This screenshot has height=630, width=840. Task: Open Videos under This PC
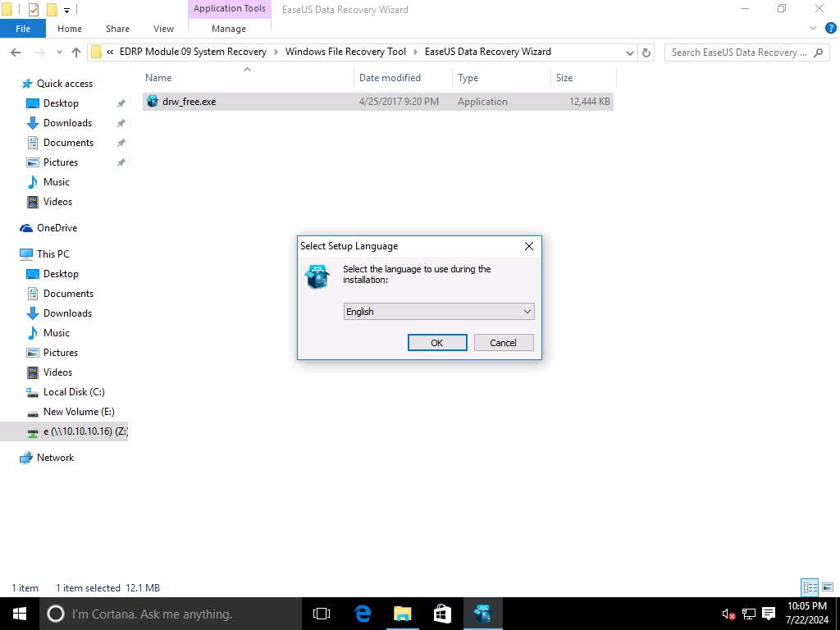coord(57,372)
